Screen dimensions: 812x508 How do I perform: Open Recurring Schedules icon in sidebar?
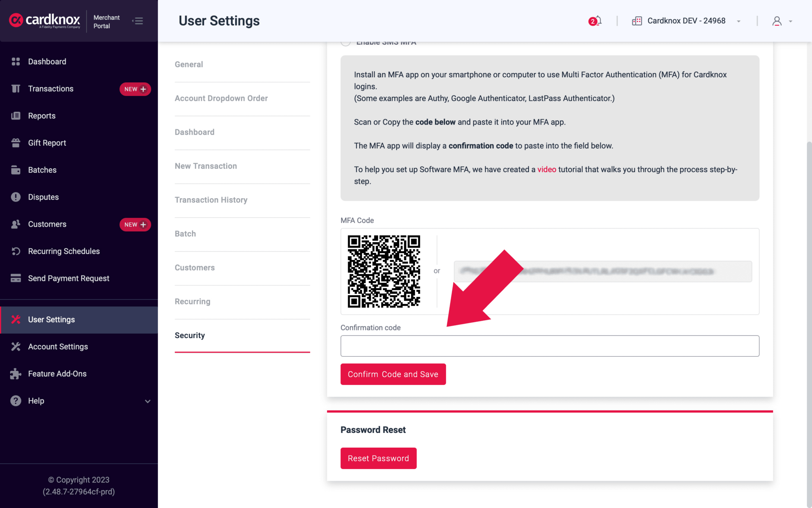click(16, 251)
